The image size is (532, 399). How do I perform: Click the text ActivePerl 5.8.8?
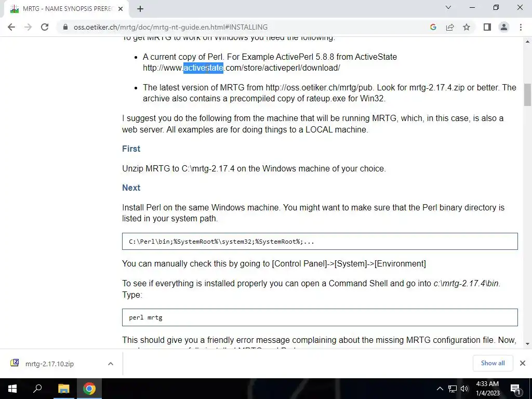pos(304,57)
